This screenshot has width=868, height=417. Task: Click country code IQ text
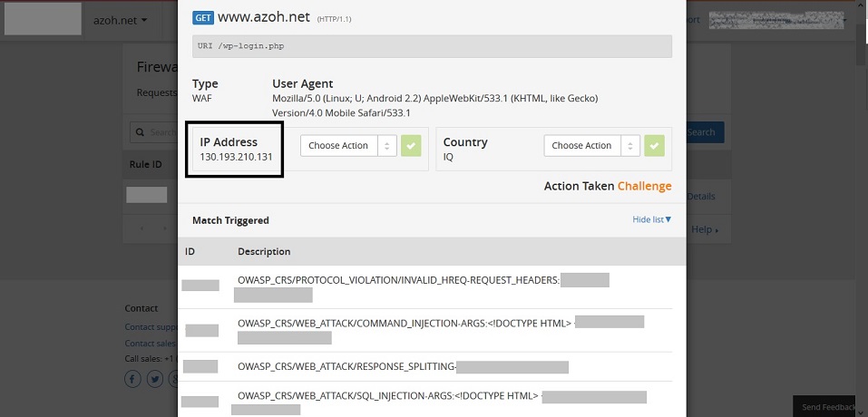(448, 157)
